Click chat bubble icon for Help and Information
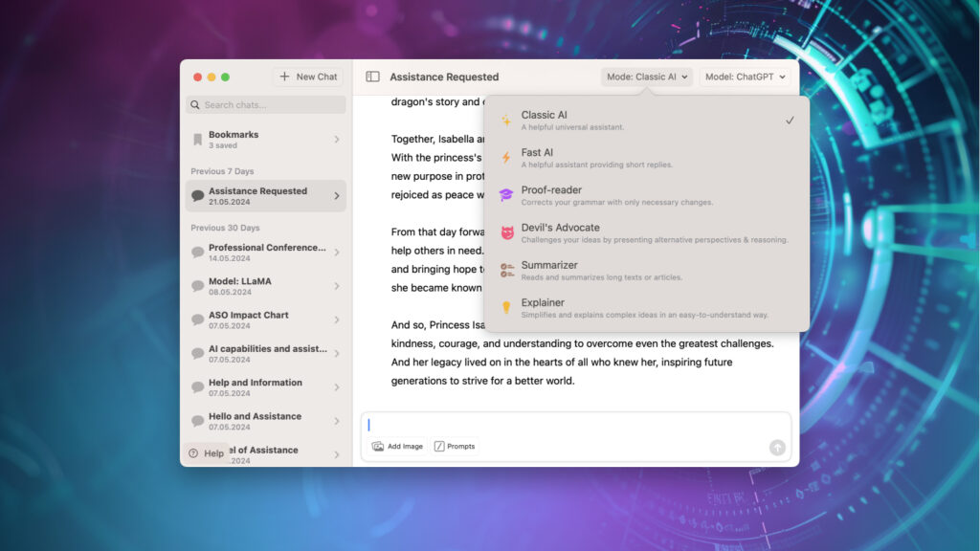 (x=197, y=387)
